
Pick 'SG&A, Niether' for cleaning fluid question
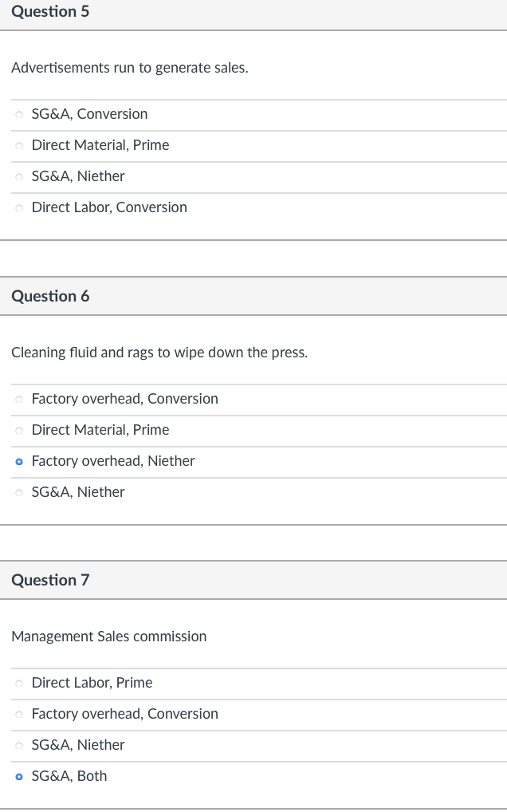coord(19,492)
